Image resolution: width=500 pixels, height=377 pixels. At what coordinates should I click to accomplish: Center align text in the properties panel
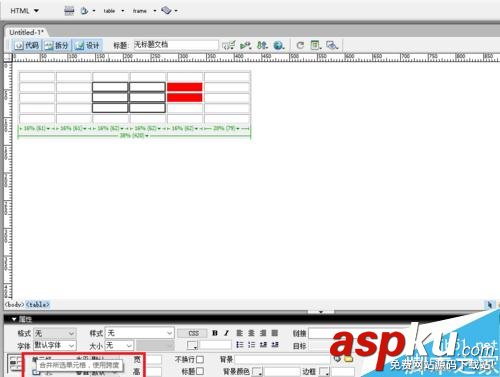pyautogui.click(x=251, y=333)
